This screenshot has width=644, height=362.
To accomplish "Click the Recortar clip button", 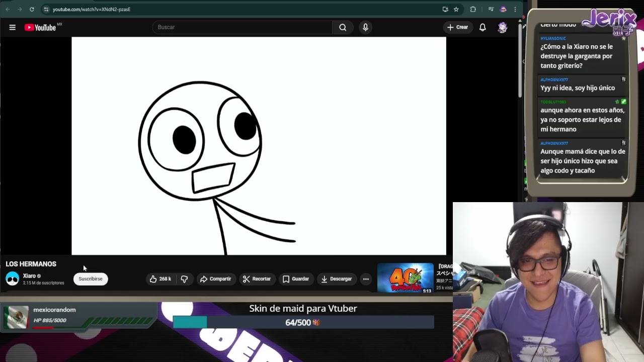I will pyautogui.click(x=257, y=279).
